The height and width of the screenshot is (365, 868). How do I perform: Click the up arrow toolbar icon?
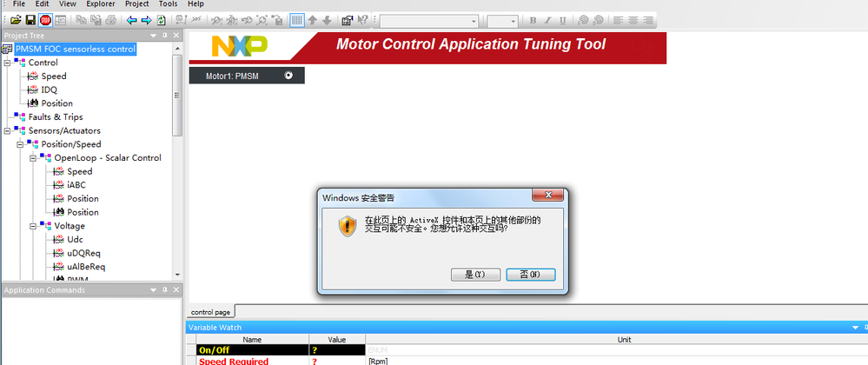312,21
